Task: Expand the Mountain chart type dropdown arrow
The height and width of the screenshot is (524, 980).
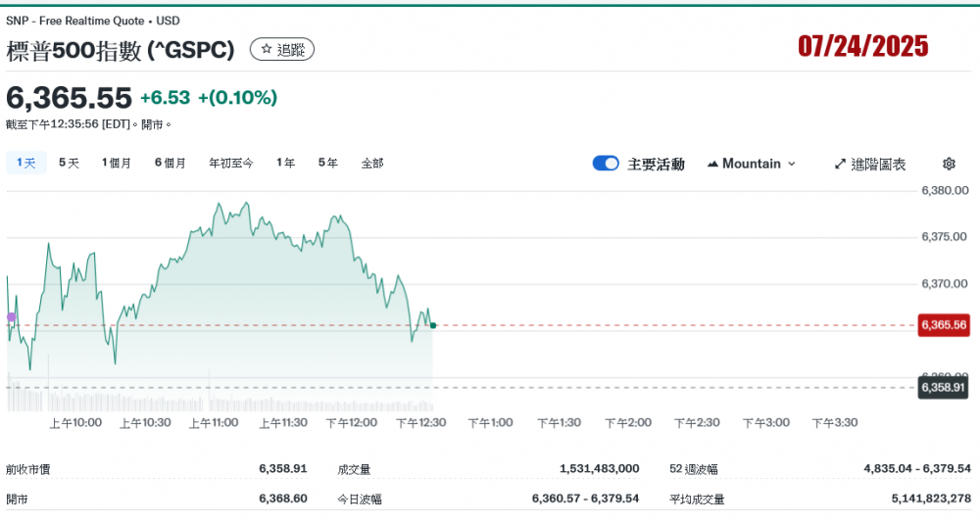Action: [x=792, y=164]
